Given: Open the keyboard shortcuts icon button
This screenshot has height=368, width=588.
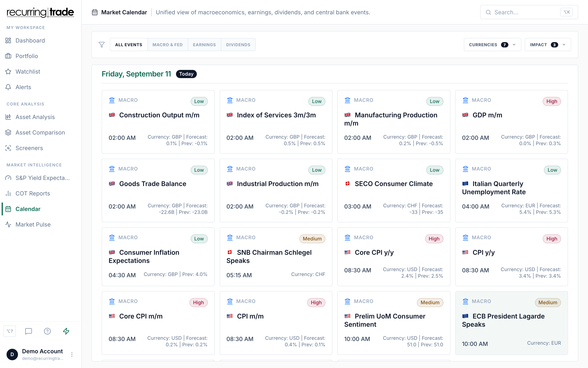Looking at the screenshot, I should 10,331.
